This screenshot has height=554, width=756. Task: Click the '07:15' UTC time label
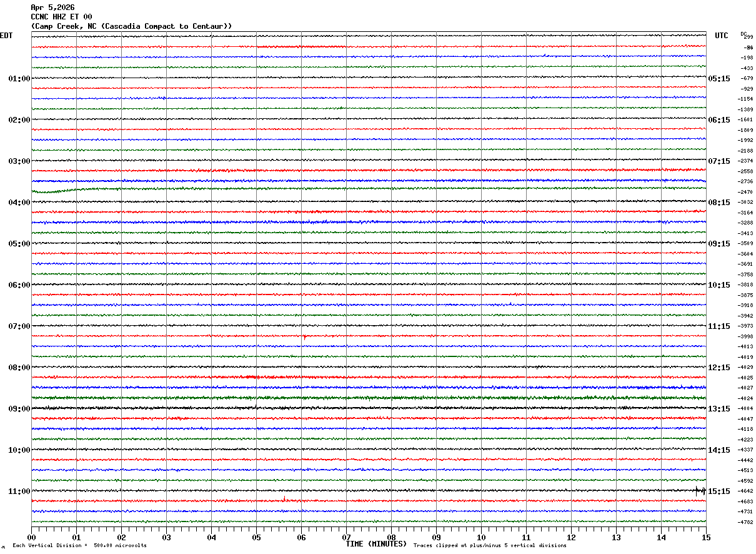(x=719, y=161)
